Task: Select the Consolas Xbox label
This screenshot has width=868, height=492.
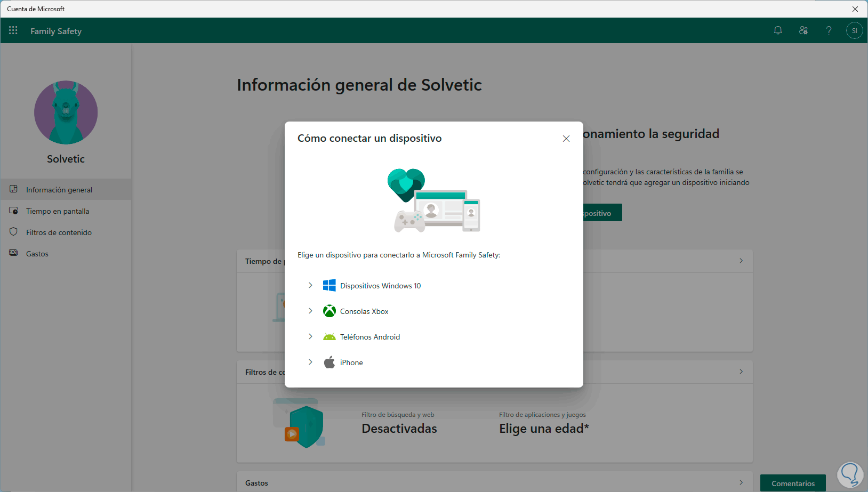Action: (x=364, y=311)
